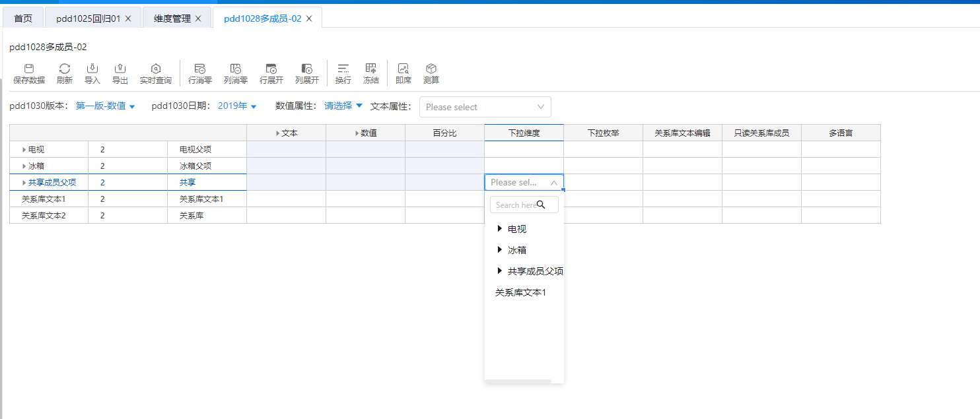Toggle 列消零 column zero suppression
The image size is (980, 419).
click(235, 69)
